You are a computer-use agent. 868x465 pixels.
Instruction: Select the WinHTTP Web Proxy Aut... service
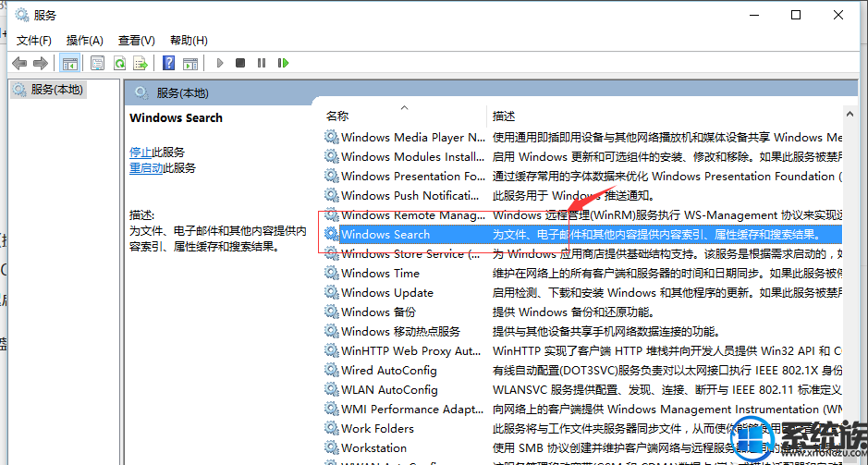click(x=410, y=351)
